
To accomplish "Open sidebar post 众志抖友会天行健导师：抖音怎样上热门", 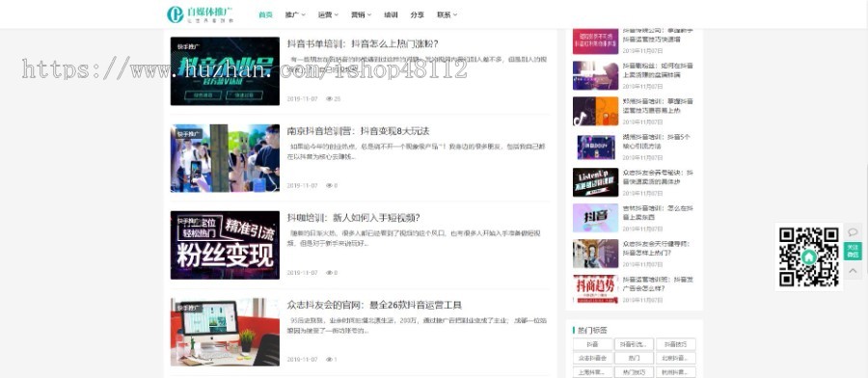I will click(x=657, y=248).
